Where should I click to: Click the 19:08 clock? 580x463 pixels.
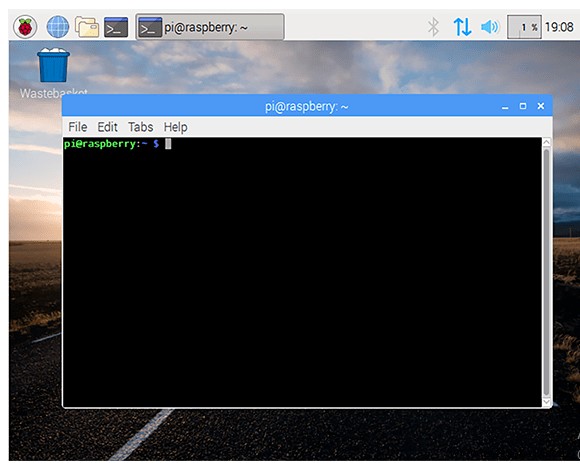click(559, 27)
